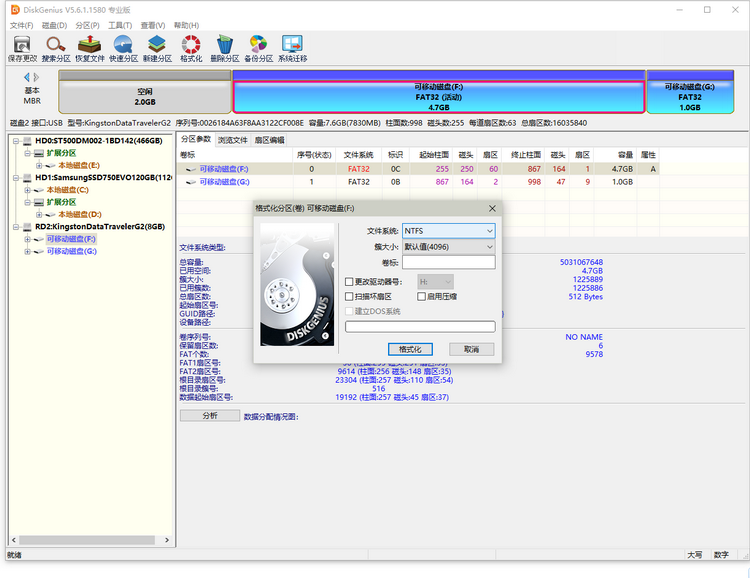Switch to the 浏览文件 tab
Viewport: 750px width, 578px height.
[232, 140]
